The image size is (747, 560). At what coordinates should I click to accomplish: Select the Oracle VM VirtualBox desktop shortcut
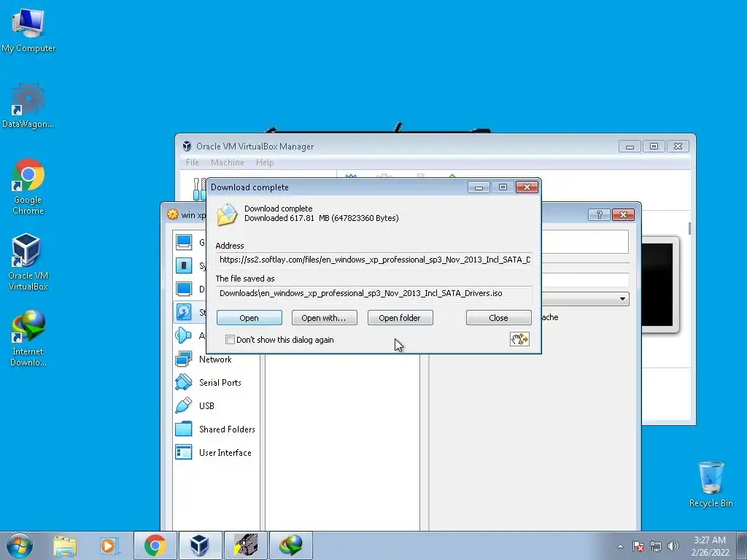28,261
